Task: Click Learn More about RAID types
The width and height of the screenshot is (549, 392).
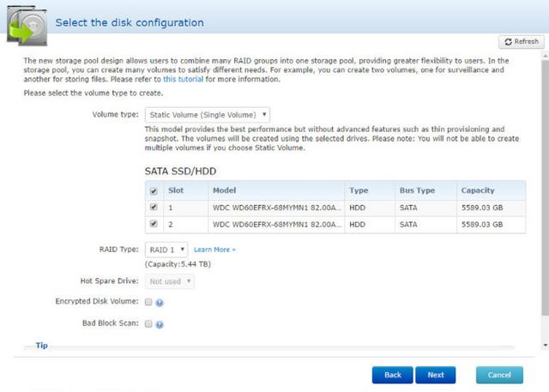Action: pos(214,250)
